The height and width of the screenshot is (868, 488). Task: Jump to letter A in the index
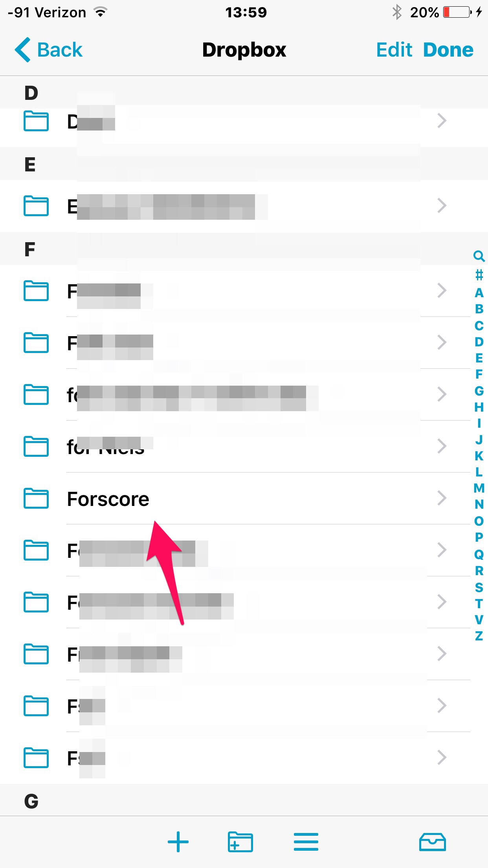(x=479, y=293)
